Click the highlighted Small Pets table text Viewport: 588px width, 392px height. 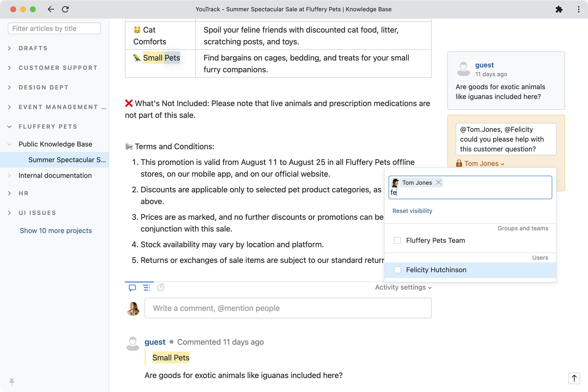pos(161,58)
